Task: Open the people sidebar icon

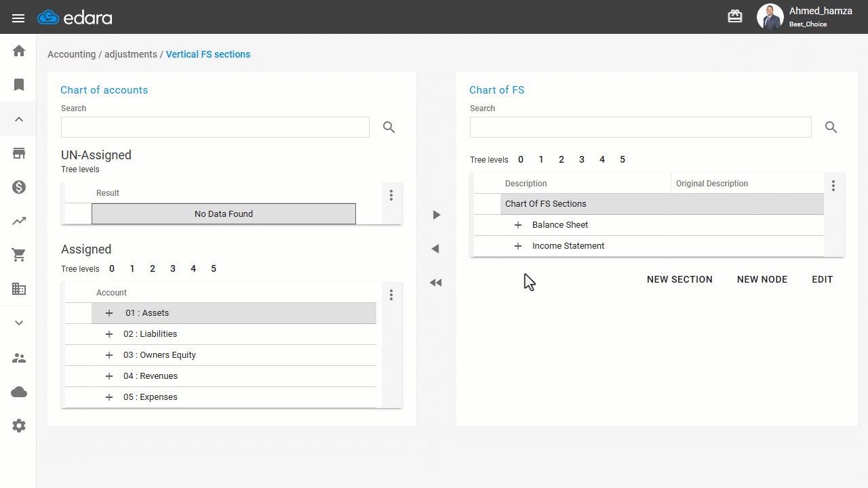Action: click(x=19, y=358)
